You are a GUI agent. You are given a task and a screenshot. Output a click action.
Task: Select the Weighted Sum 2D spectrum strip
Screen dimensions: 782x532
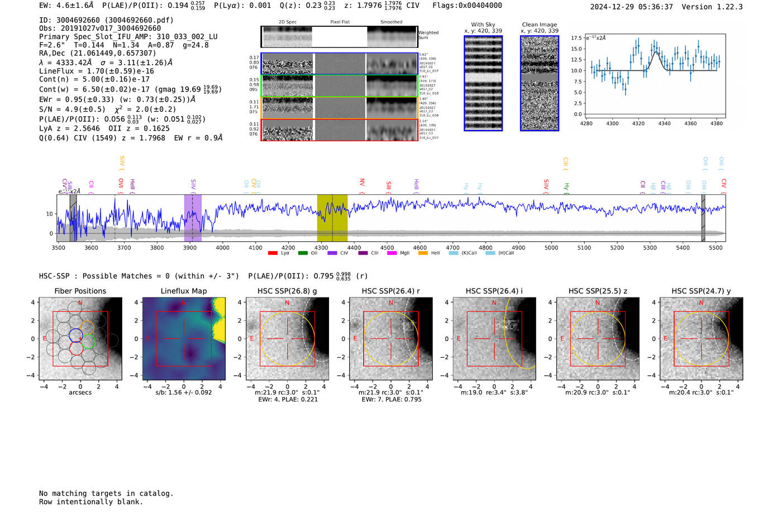point(339,37)
